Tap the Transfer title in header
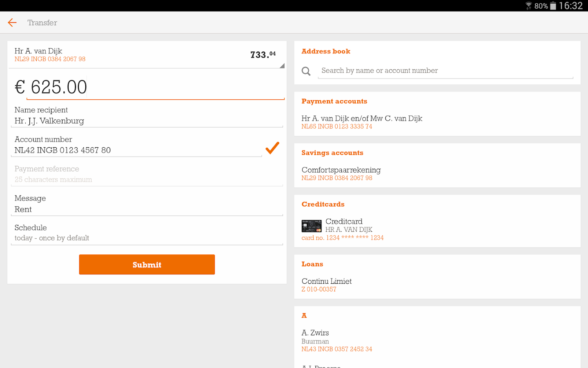588x368 pixels. 42,23
